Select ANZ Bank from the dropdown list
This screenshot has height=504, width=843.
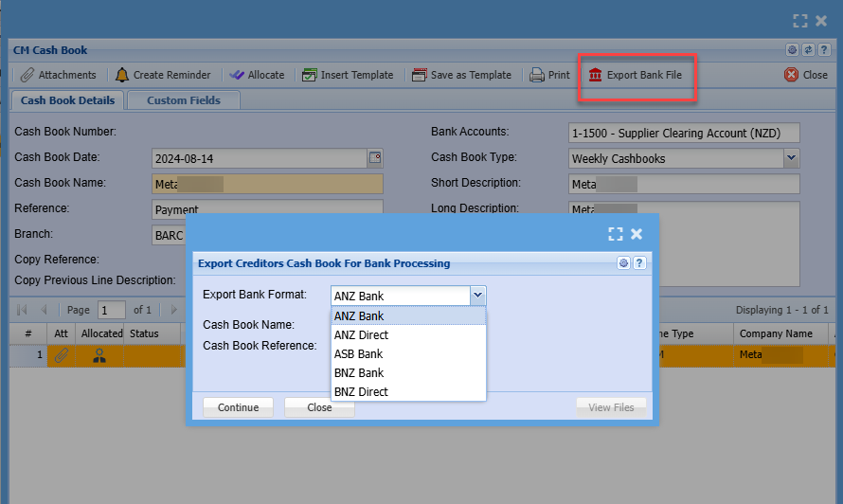pos(408,315)
